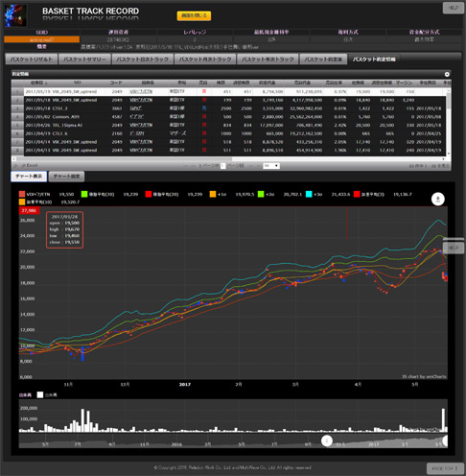Select the バスケット約定情報 tab
The width and height of the screenshot is (466, 476).
[x=374, y=59]
